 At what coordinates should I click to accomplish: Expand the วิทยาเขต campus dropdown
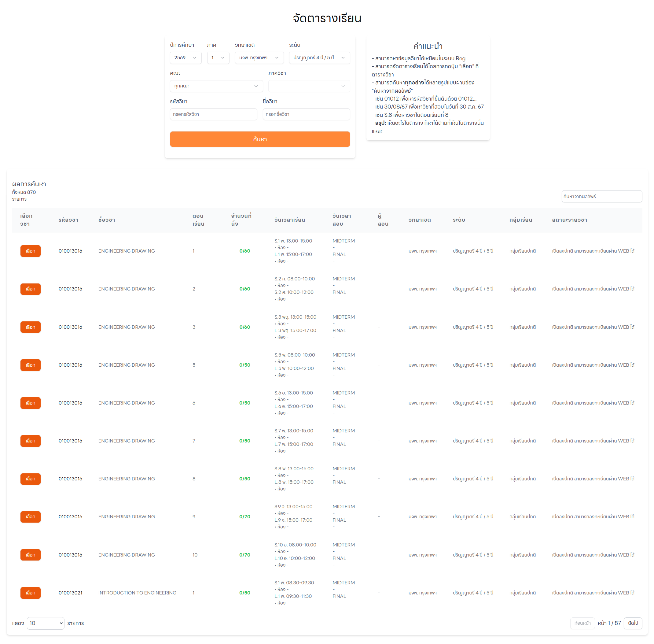(259, 58)
